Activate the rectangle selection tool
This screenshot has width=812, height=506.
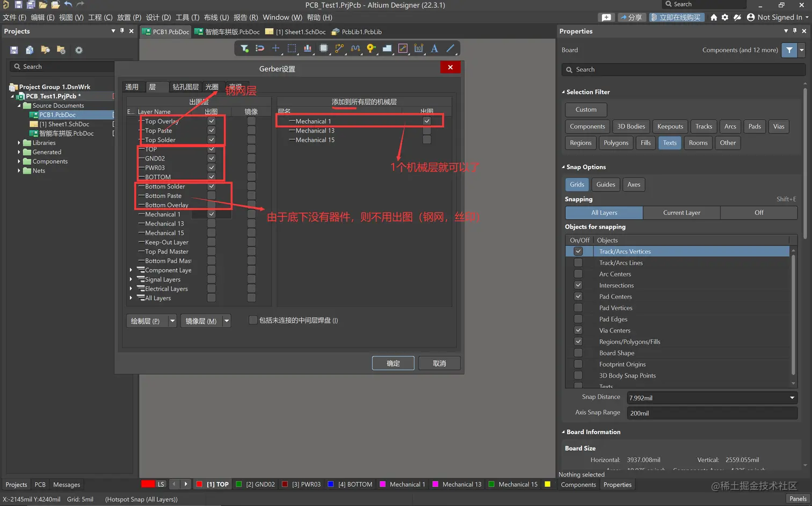(x=292, y=48)
